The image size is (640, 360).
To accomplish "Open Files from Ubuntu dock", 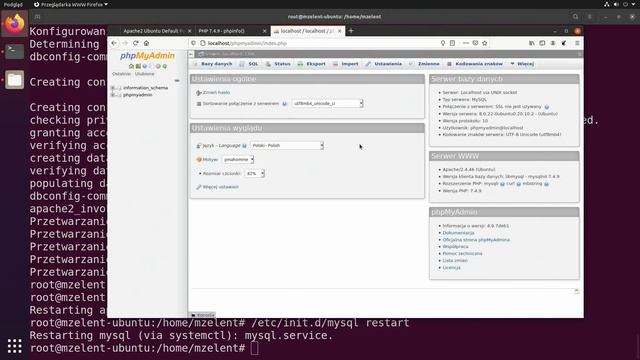I will coord(15,80).
